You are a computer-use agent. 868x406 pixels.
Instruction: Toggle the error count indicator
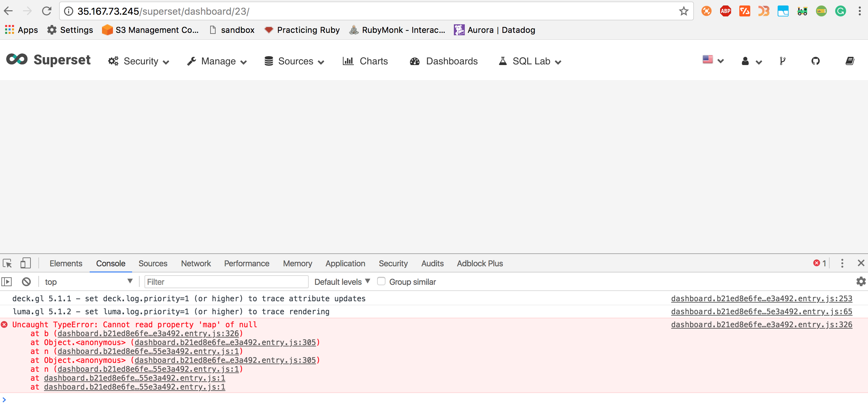(819, 263)
